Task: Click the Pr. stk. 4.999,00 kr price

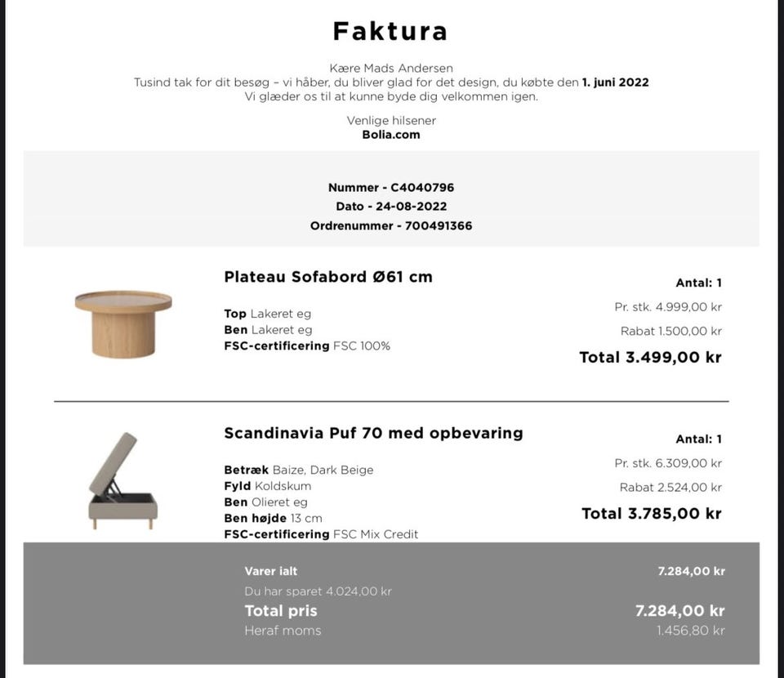Action: point(668,307)
